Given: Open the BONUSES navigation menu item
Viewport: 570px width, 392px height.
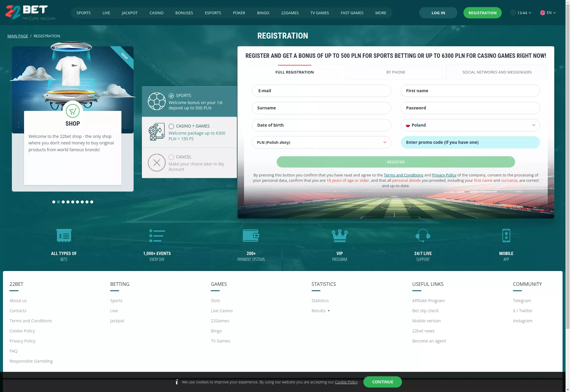Looking at the screenshot, I should (184, 13).
